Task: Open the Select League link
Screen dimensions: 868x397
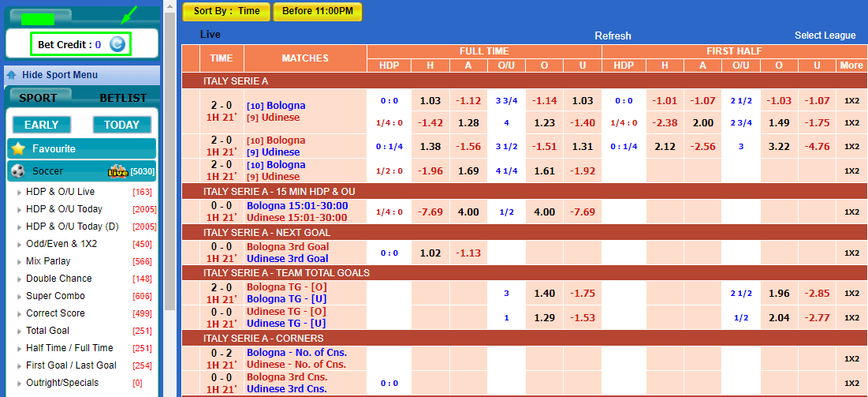Action: click(825, 35)
